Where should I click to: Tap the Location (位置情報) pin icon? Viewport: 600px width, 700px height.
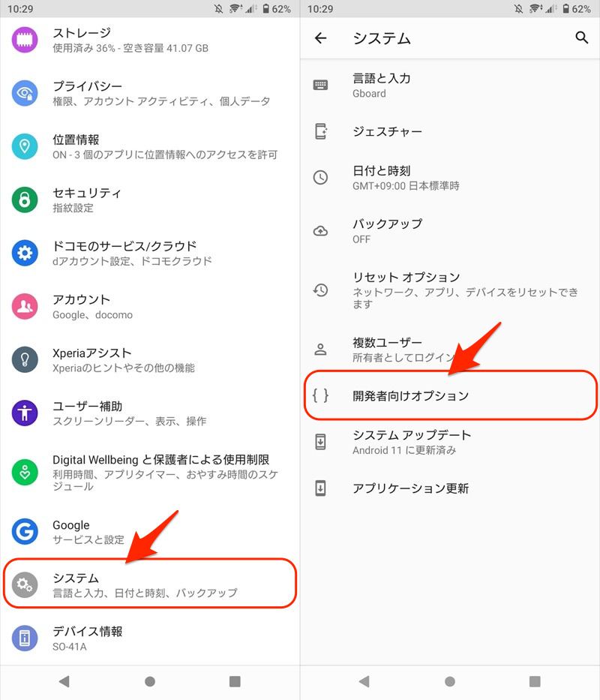[25, 146]
